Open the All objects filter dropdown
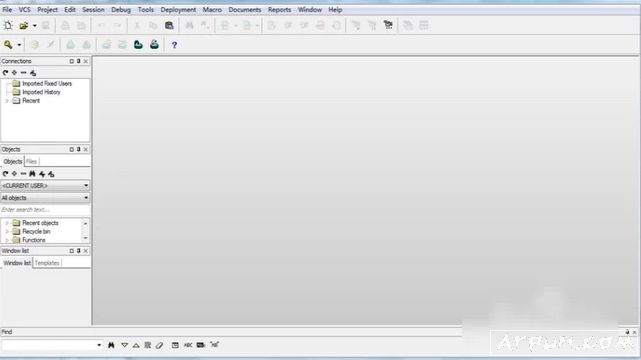 click(x=45, y=198)
